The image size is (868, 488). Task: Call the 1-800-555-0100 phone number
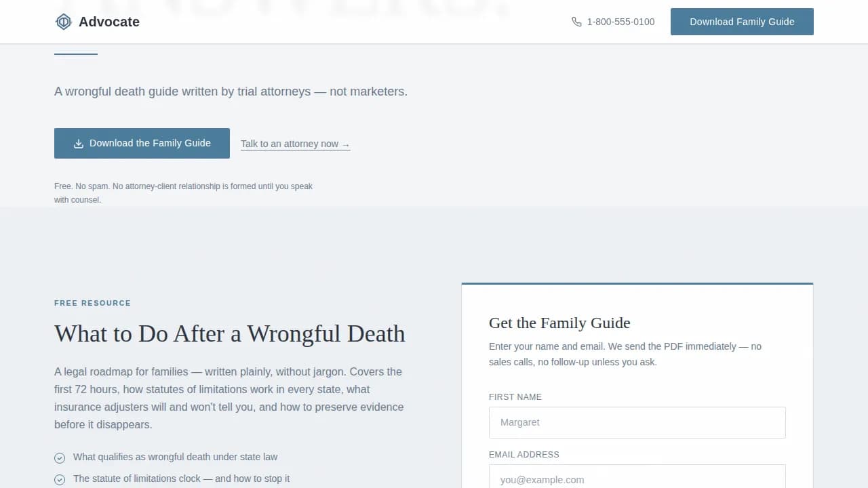pyautogui.click(x=620, y=22)
